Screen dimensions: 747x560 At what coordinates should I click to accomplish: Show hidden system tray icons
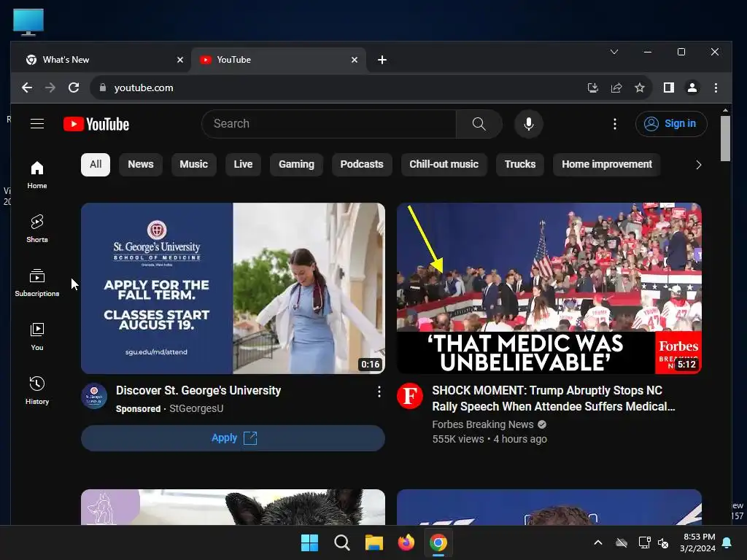[x=598, y=542]
